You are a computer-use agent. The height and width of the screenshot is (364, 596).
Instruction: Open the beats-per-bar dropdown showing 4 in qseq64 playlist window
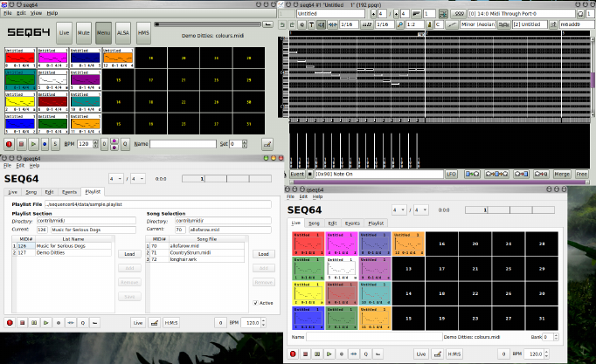point(115,178)
